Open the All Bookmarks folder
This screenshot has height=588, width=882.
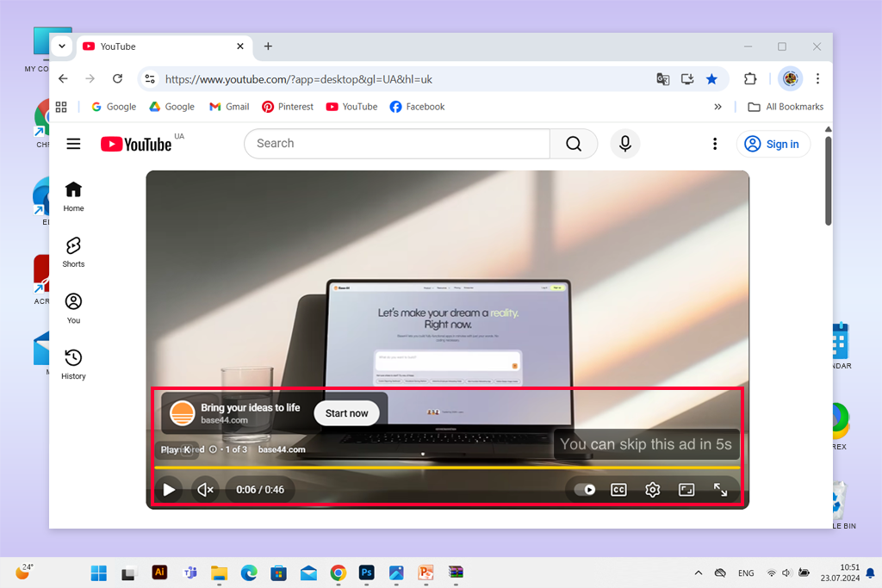click(786, 107)
